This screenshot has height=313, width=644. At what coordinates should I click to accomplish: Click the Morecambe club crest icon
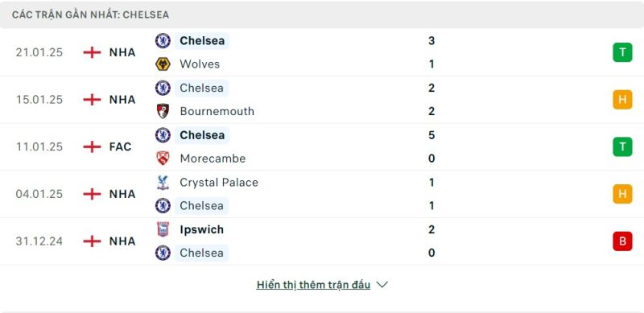pyautogui.click(x=163, y=159)
